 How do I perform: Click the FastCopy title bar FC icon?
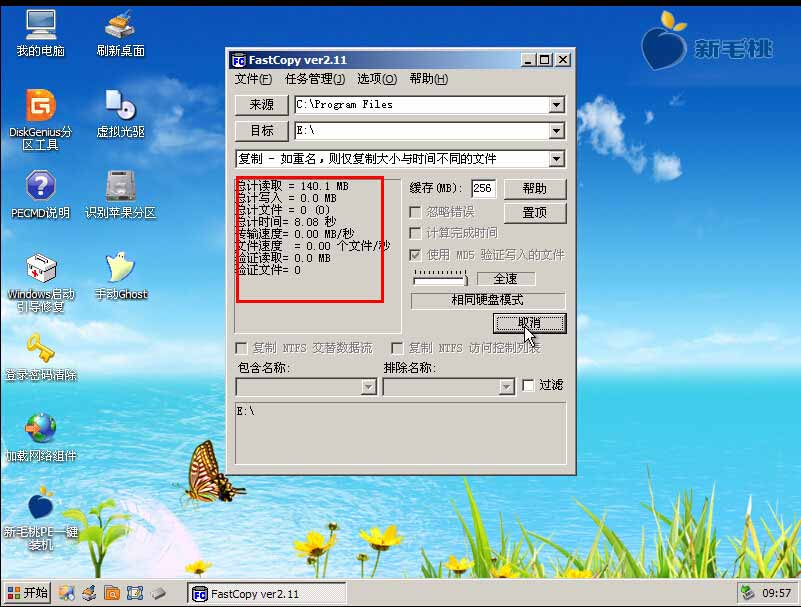point(239,60)
